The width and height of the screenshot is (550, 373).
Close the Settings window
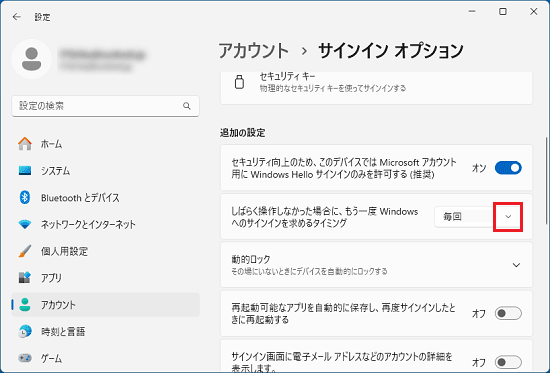click(534, 12)
